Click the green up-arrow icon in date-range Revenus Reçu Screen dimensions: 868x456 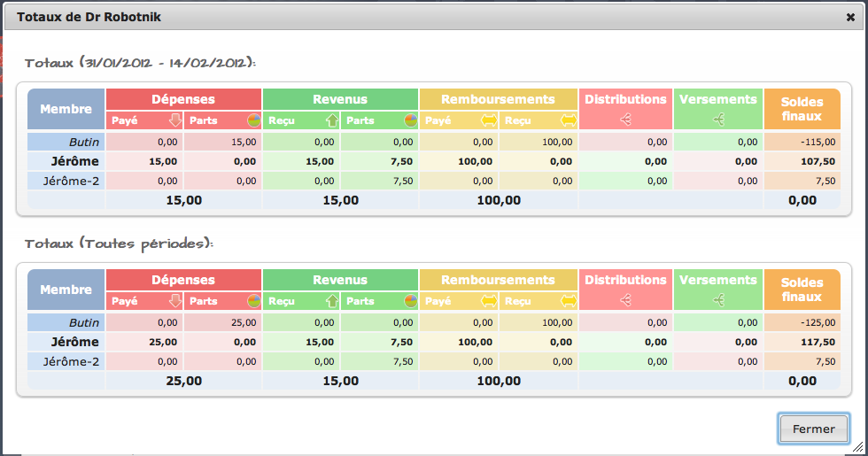pos(332,120)
